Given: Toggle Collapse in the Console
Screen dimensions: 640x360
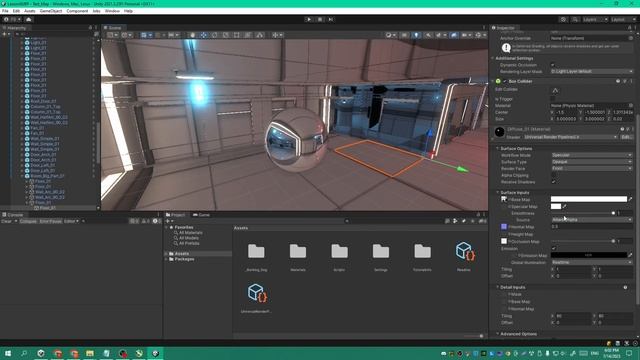Looking at the screenshot, I should (28, 221).
